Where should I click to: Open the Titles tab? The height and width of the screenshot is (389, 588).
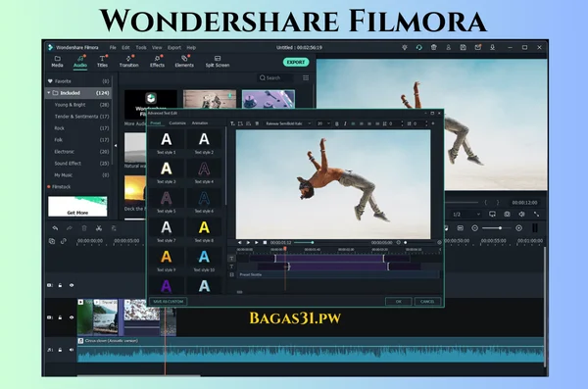click(x=102, y=62)
